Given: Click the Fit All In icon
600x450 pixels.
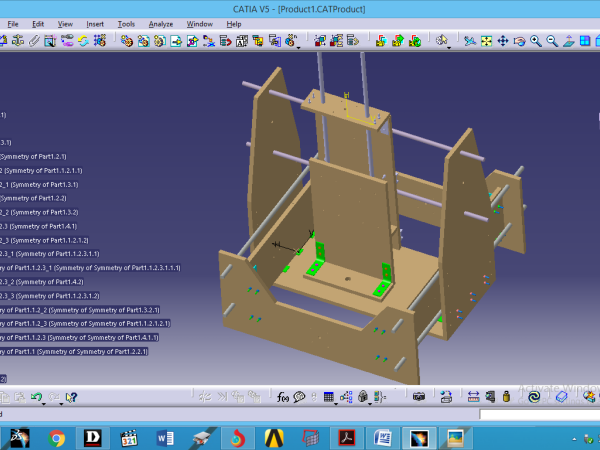Looking at the screenshot, I should [x=486, y=41].
